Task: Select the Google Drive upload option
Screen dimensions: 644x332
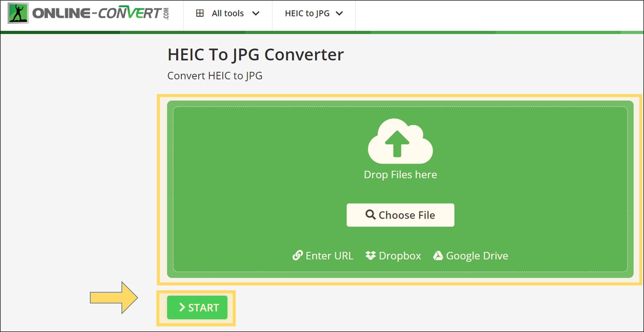Action: pyautogui.click(x=477, y=256)
